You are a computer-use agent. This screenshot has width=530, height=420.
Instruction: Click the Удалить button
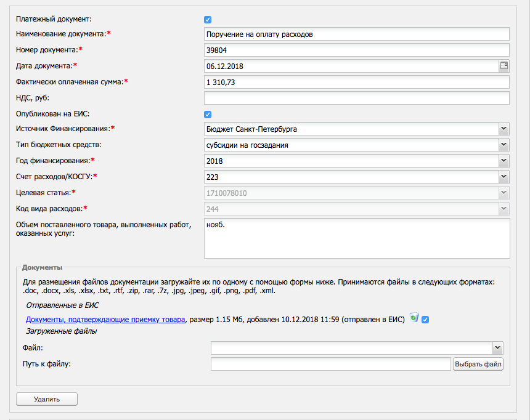[x=47, y=399]
